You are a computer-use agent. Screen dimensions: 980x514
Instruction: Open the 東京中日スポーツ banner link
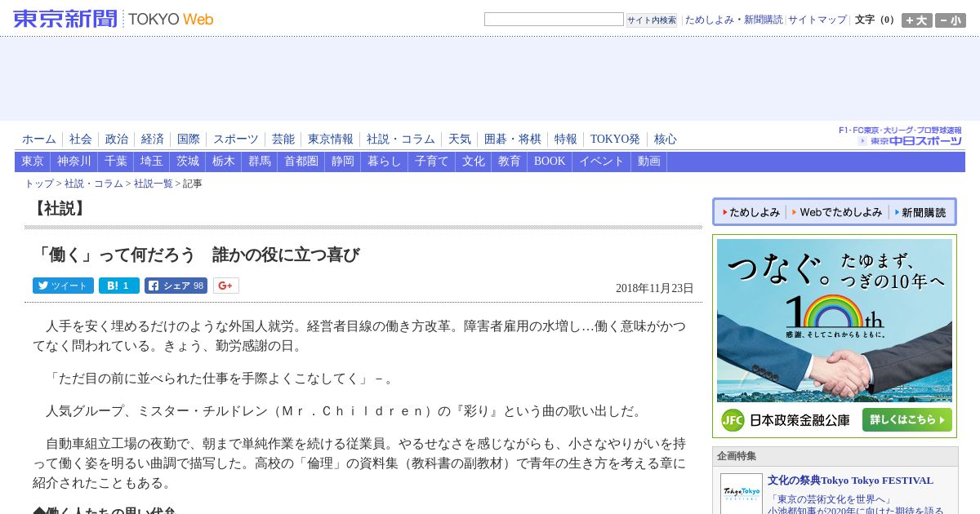coord(901,135)
